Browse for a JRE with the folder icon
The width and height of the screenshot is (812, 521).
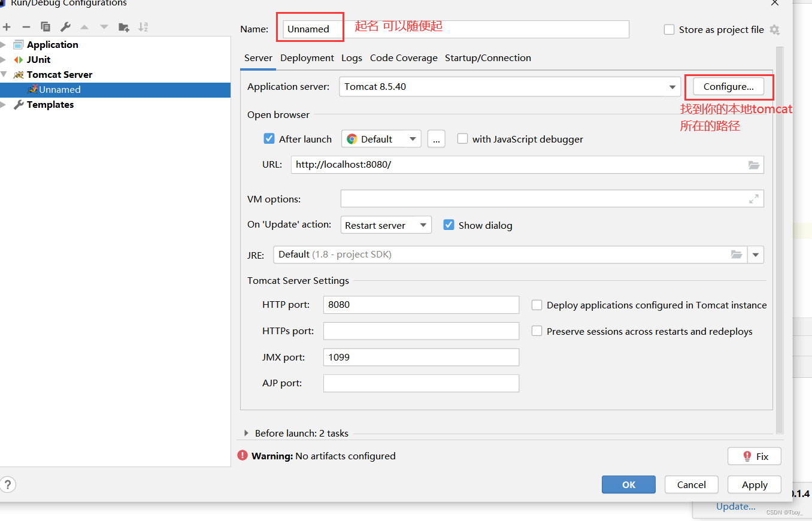(737, 255)
